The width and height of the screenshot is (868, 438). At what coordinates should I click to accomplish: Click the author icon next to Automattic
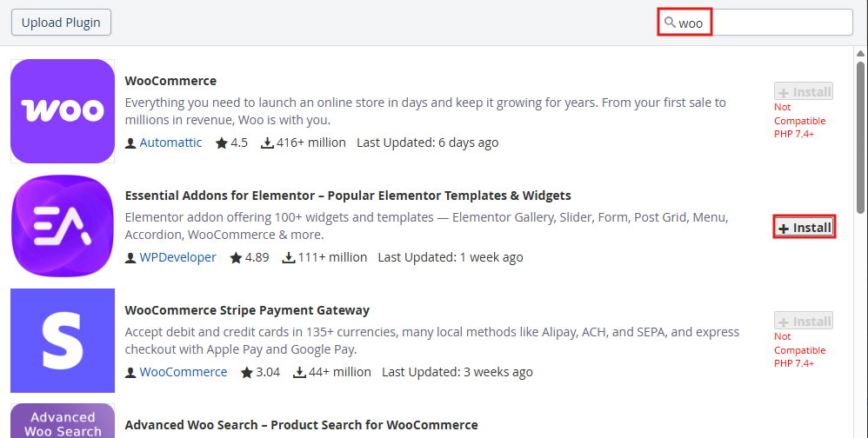pyautogui.click(x=130, y=143)
